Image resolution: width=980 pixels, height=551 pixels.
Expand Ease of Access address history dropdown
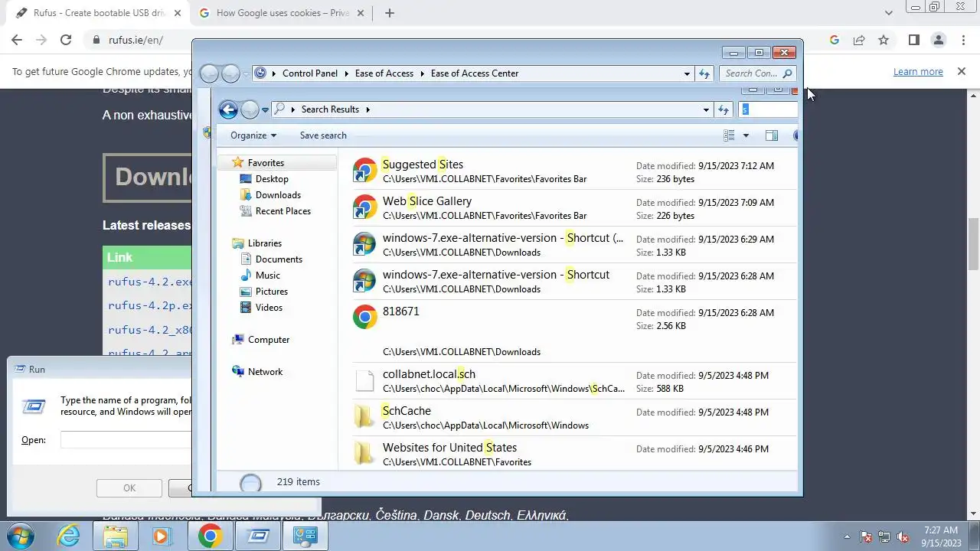(x=687, y=73)
